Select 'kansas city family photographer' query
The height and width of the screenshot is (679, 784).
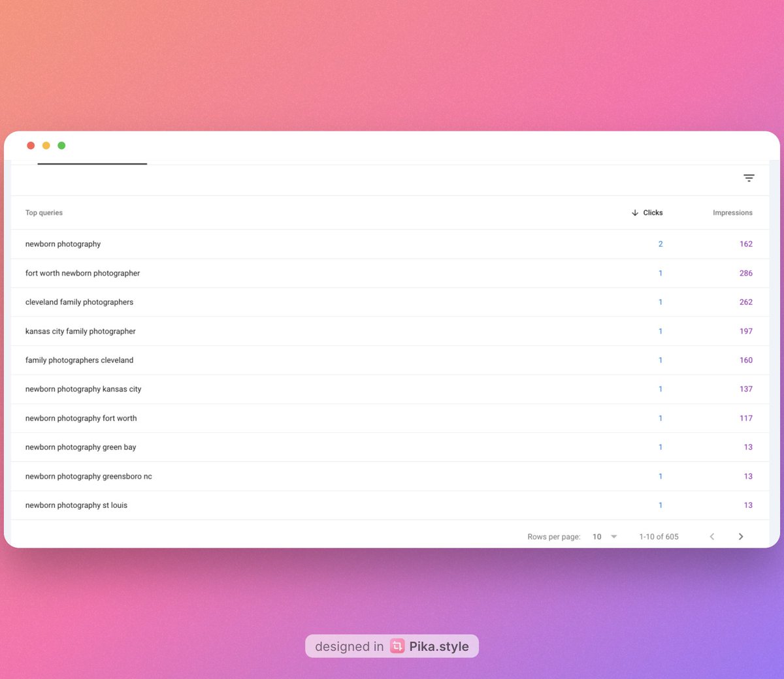click(80, 332)
